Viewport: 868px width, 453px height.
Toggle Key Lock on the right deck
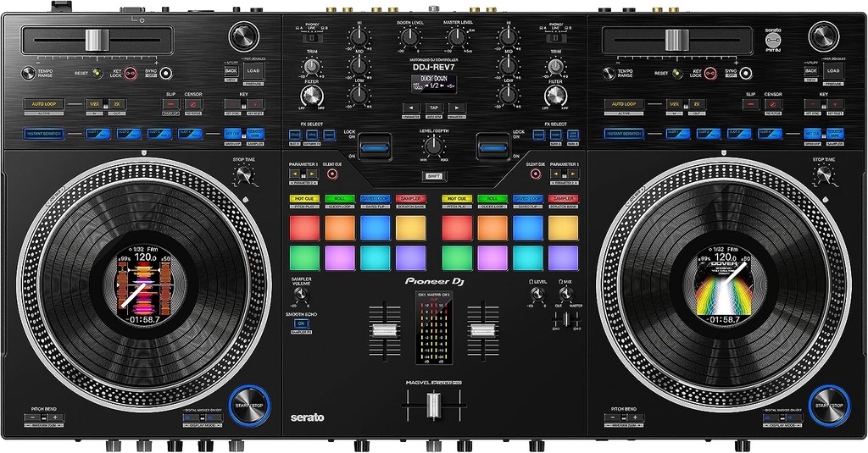click(x=710, y=73)
